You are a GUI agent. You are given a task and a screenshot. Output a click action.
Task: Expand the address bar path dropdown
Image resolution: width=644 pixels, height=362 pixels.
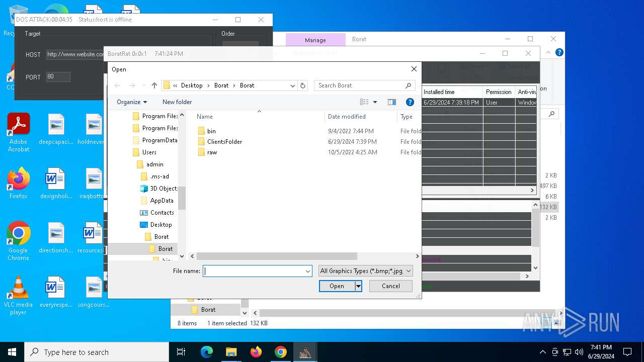(292, 85)
